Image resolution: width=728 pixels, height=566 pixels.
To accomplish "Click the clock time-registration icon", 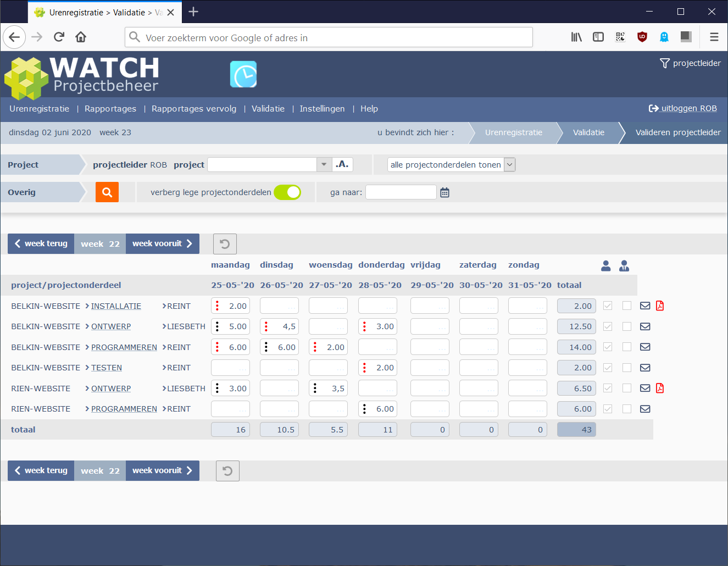I will tap(243, 74).
